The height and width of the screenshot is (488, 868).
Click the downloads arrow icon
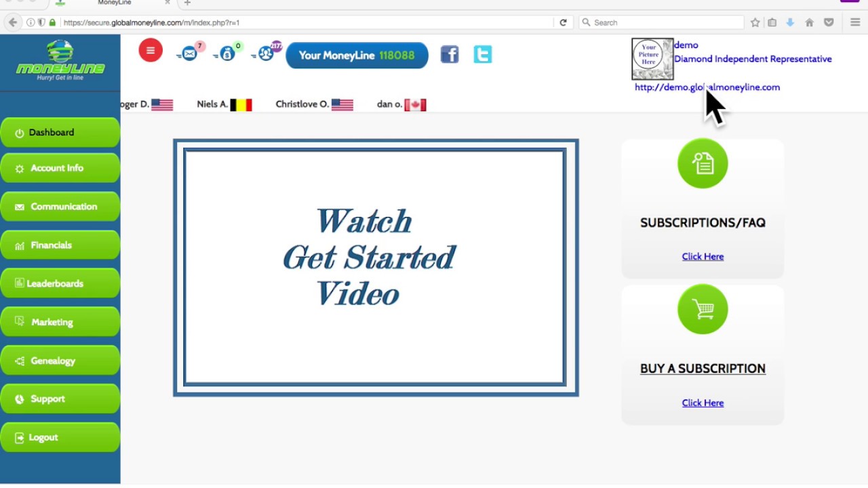click(790, 22)
